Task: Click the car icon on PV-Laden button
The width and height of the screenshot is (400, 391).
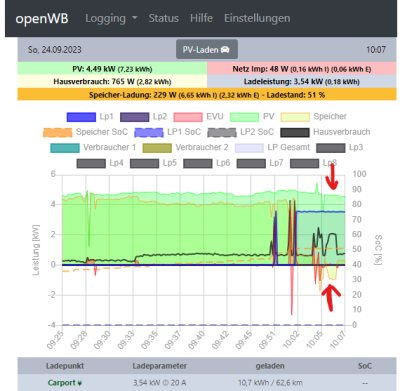Action: (225, 50)
